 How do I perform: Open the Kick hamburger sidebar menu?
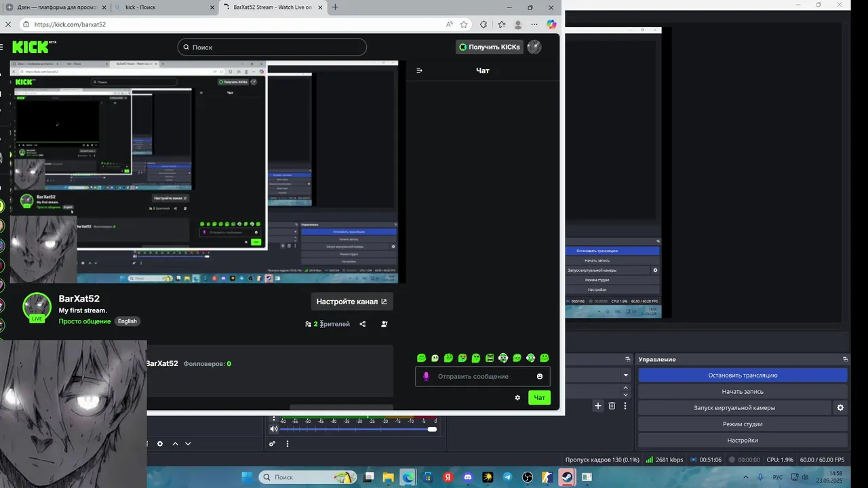coord(2,47)
